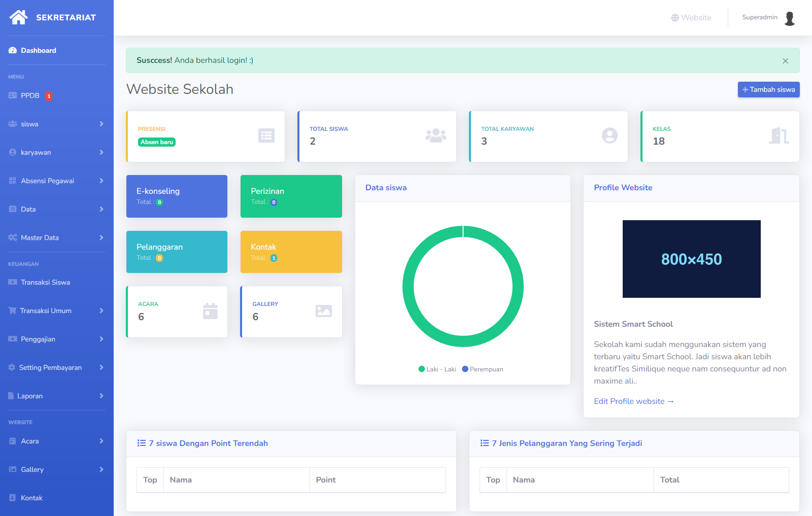Click the Sekretariat home logo icon
Screen dimensions: 812x516
19,17
